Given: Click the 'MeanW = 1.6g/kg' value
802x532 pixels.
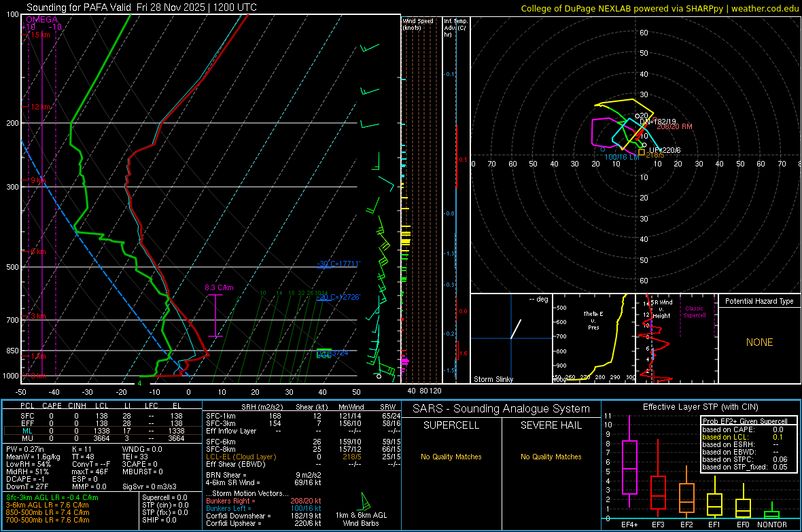Looking at the screenshot, I should [33, 457].
